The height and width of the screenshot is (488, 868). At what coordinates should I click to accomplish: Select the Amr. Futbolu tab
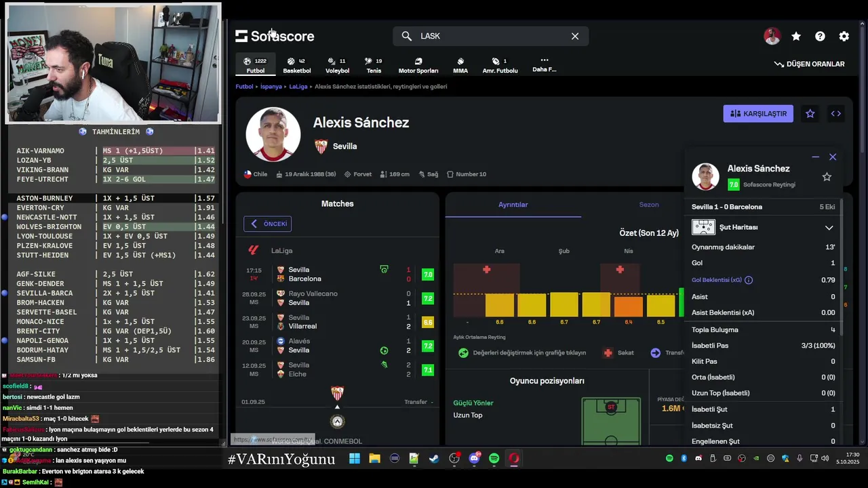[x=500, y=65]
